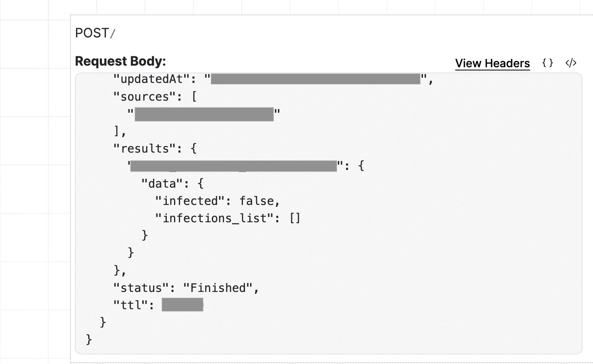
Task: Select the redacted ttl value
Action: [182, 305]
